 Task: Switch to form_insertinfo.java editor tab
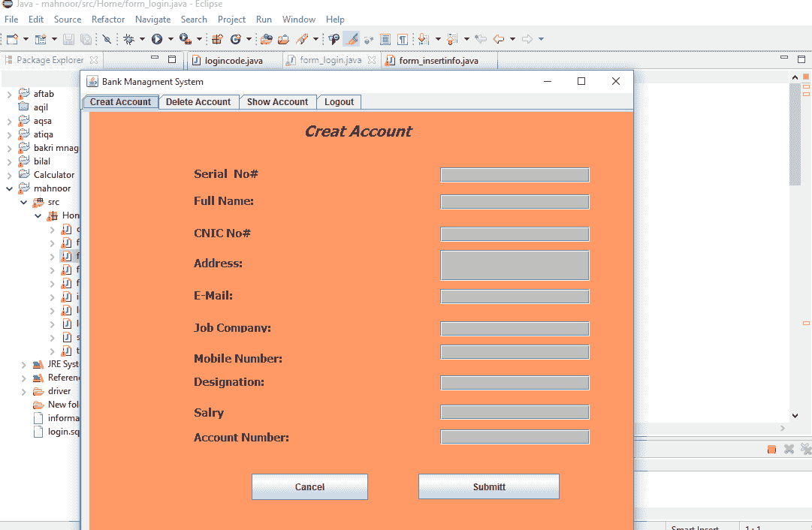point(439,61)
